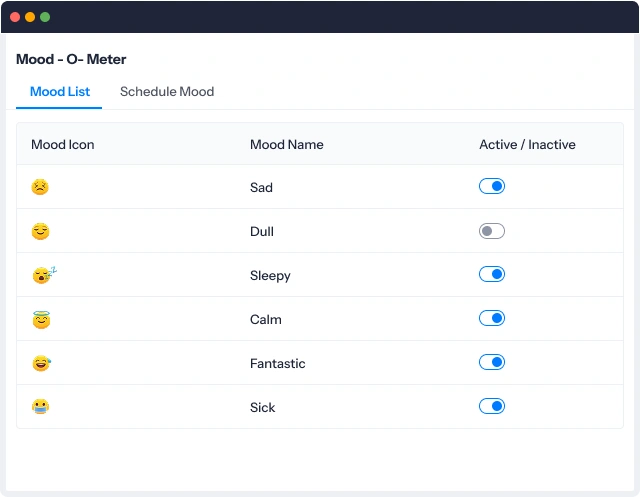This screenshot has width=640, height=497.
Task: Select the Mood List tab
Action: (x=60, y=91)
